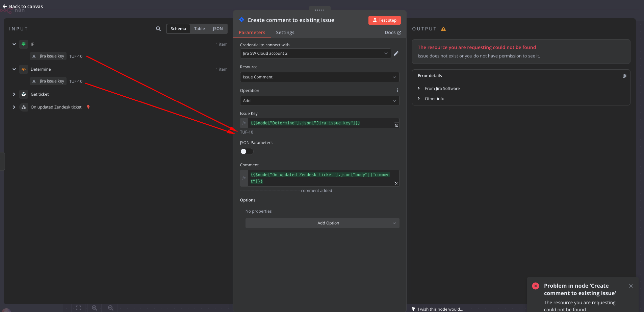Click the trigger lightning bolt icon

(x=88, y=107)
